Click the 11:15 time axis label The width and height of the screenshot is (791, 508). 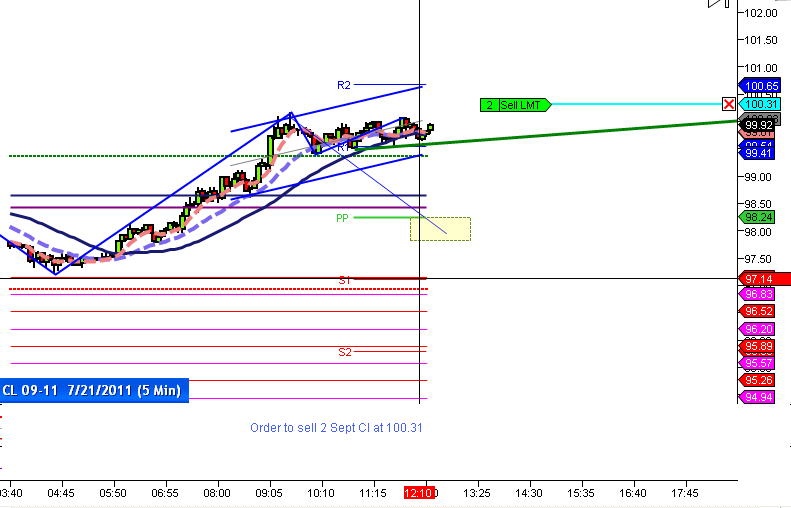[x=373, y=493]
